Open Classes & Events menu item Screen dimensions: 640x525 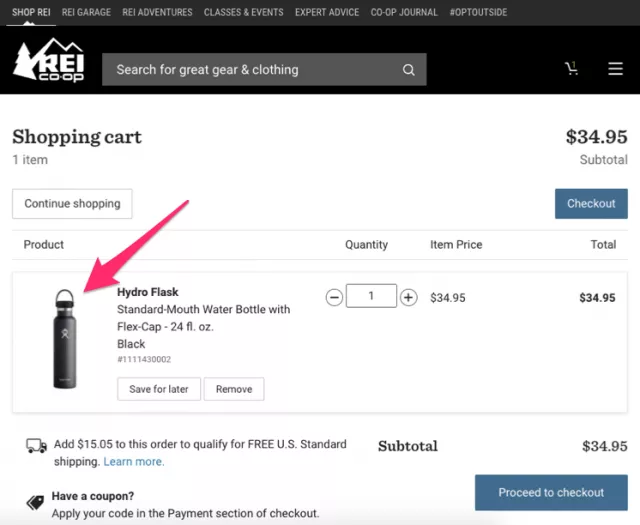[243, 12]
